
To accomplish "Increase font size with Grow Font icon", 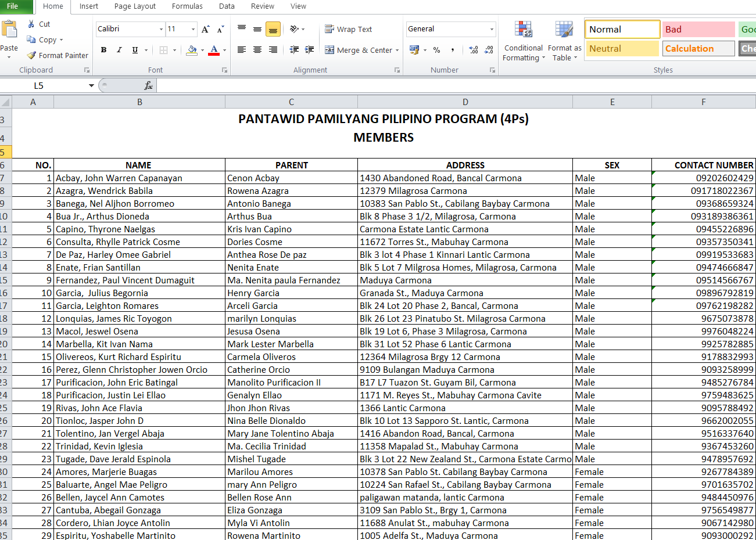I will 205,29.
